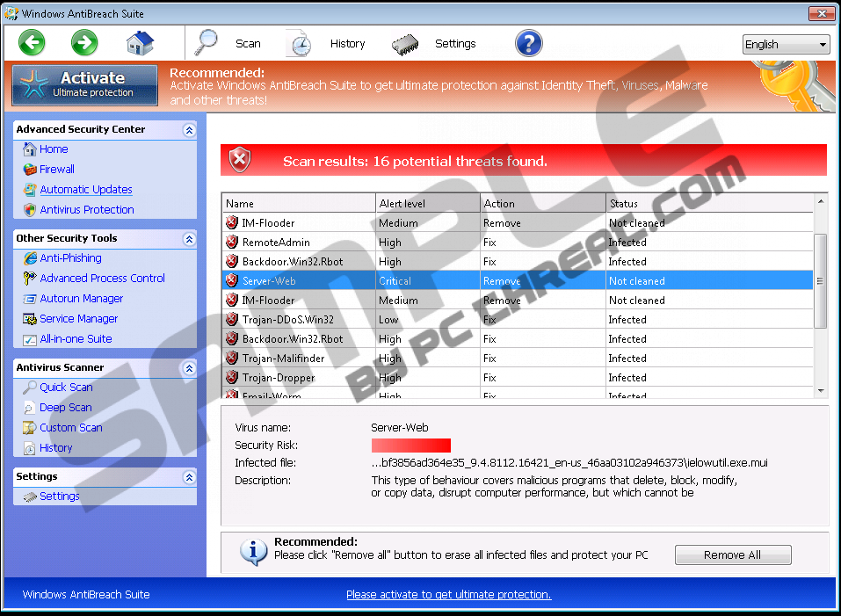The height and width of the screenshot is (616, 841).
Task: Select the Trojan-DDoS.Win32 threat row
Action: (x=518, y=319)
